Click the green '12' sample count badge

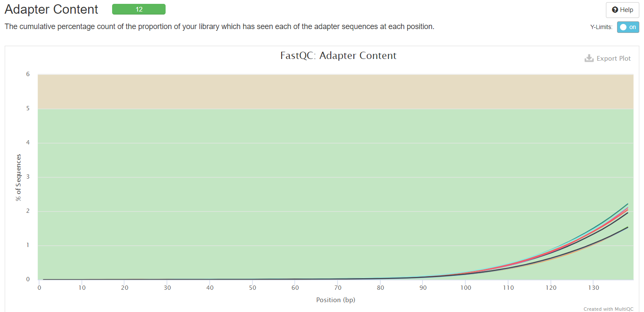(x=139, y=9)
